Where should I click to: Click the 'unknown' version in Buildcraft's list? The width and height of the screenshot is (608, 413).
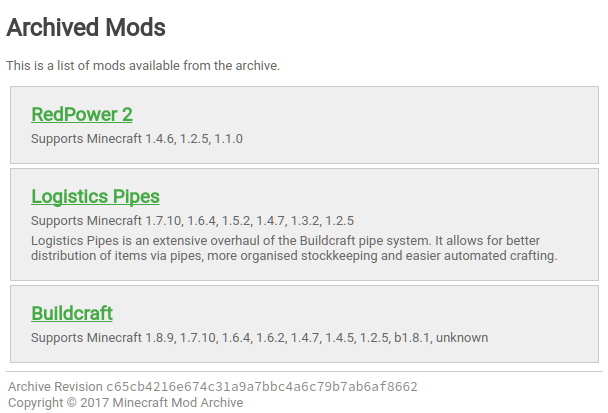click(x=462, y=338)
